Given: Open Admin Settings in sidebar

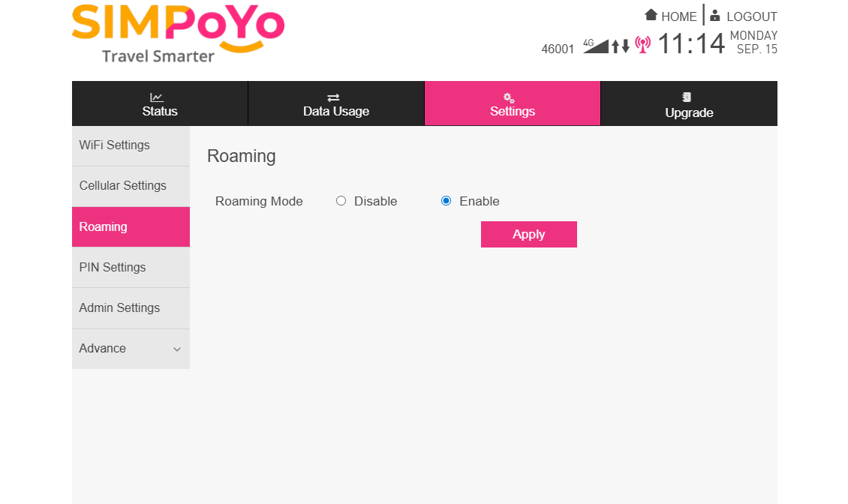Looking at the screenshot, I should pos(119,308).
